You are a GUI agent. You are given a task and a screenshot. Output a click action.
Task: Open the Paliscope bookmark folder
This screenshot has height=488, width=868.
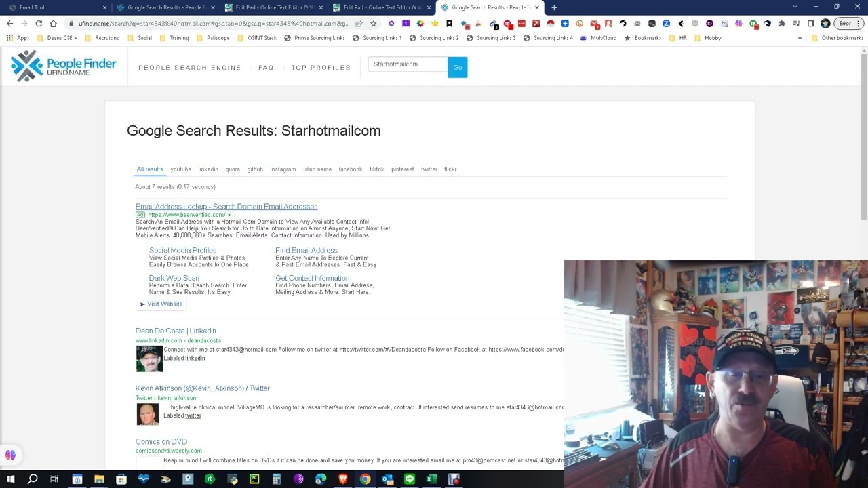point(213,38)
